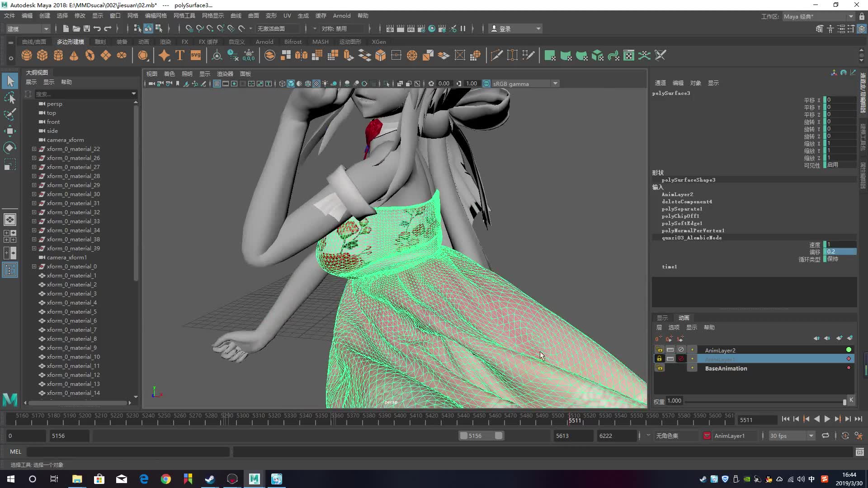Screen dimensions: 868x488
Task: Toggle lock on BaseAnimation layer
Action: tap(660, 368)
